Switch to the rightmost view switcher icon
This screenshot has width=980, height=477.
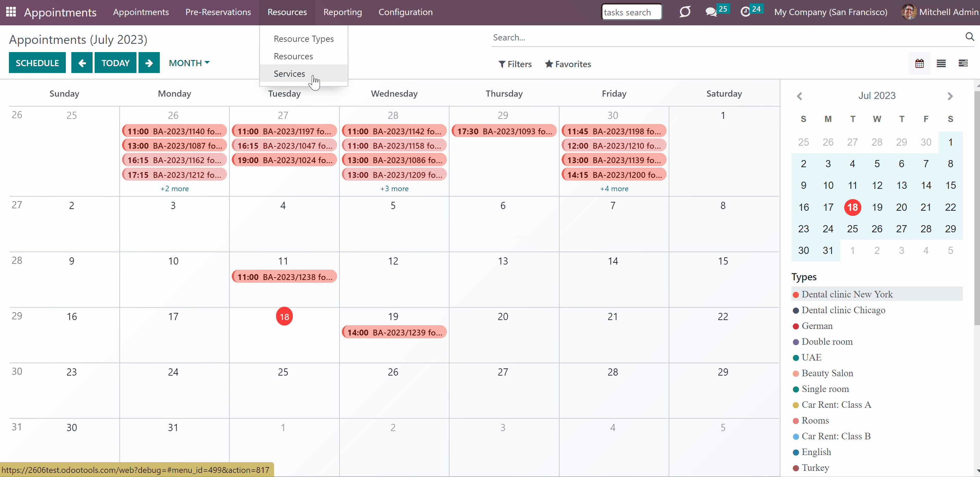click(963, 63)
